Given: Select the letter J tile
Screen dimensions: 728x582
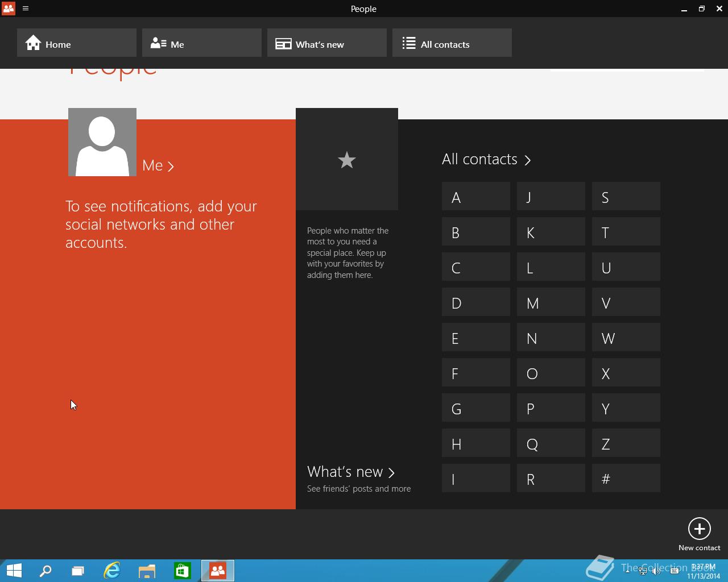Looking at the screenshot, I should [x=551, y=196].
